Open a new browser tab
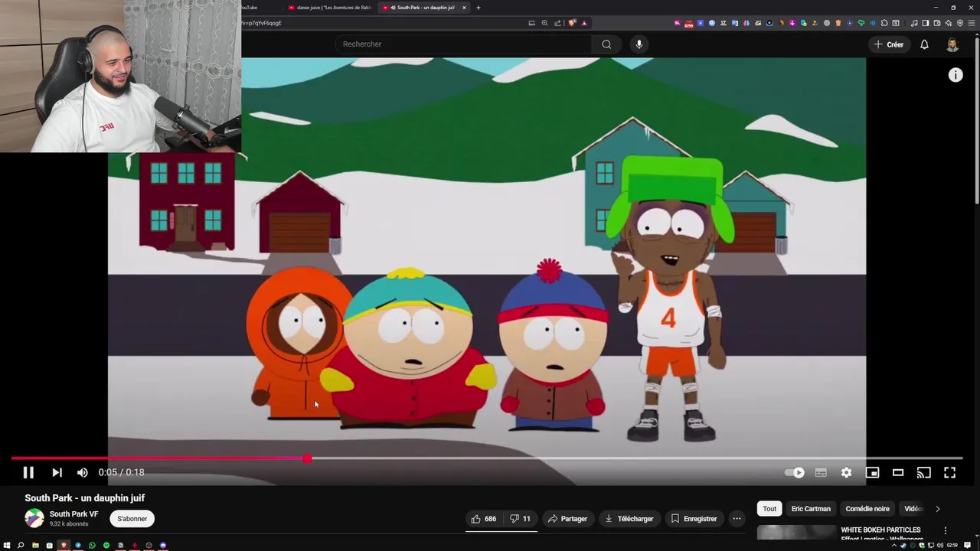 (479, 8)
